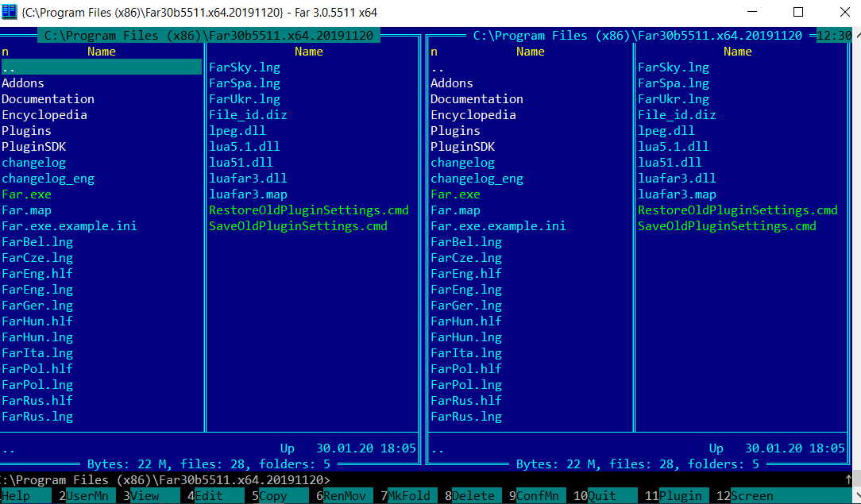Image resolution: width=861 pixels, height=504 pixels.
Task: Click the command line input prompt
Action: tap(164, 480)
